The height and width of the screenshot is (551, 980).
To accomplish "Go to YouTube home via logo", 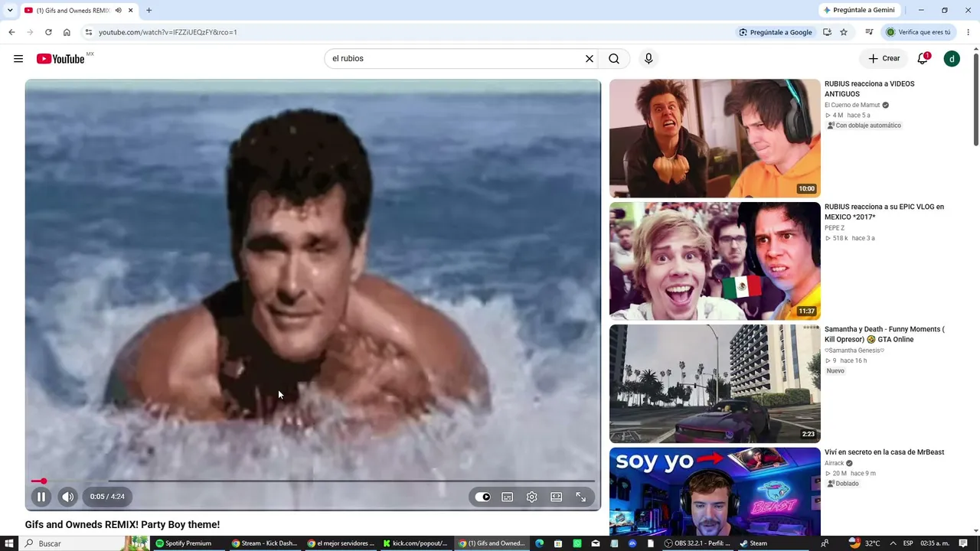I will click(60, 59).
